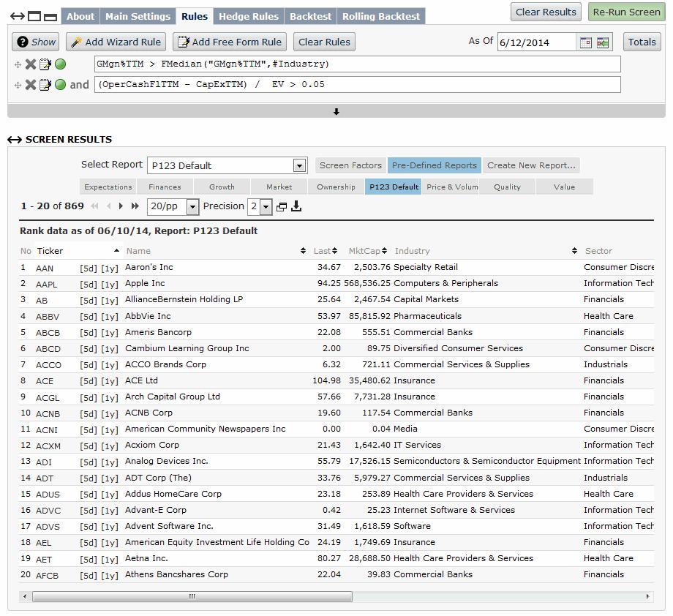673x616 pixels.
Task: Go to the first page of results
Action: (x=95, y=206)
